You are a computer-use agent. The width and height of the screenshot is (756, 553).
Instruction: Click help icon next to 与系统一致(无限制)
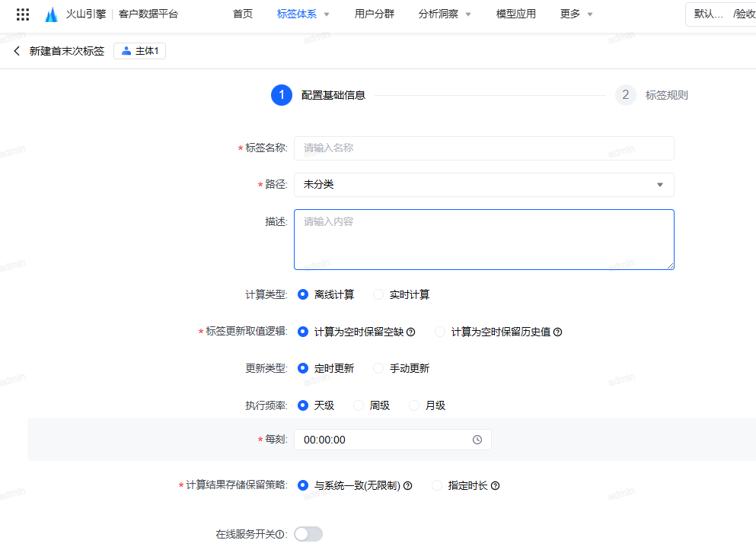point(407,486)
